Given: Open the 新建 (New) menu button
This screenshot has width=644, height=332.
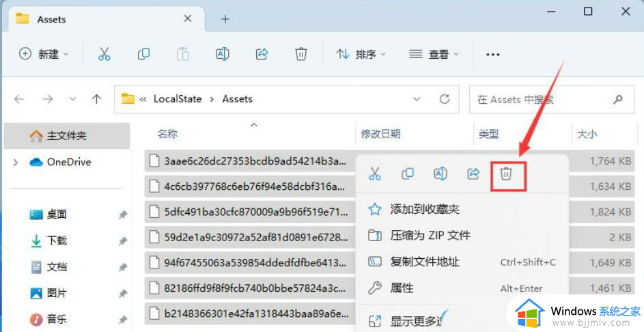Looking at the screenshot, I should click(x=44, y=54).
